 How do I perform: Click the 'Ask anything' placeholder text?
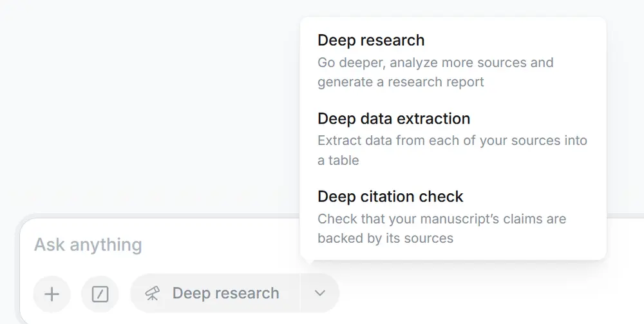[88, 245]
